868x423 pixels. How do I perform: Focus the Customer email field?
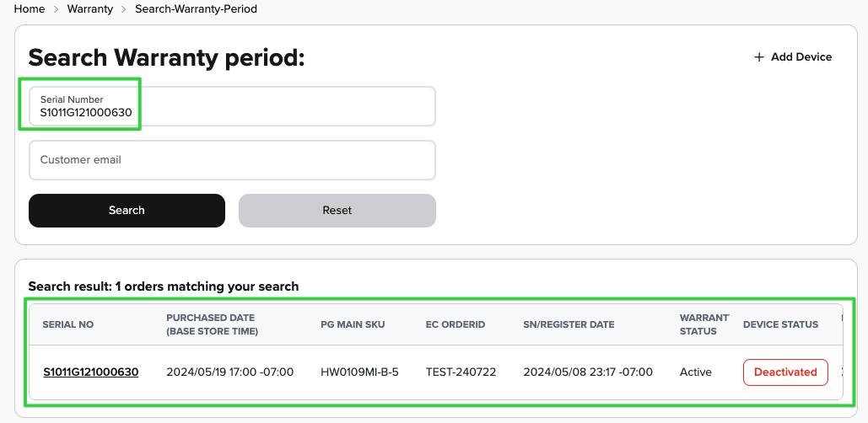point(232,160)
